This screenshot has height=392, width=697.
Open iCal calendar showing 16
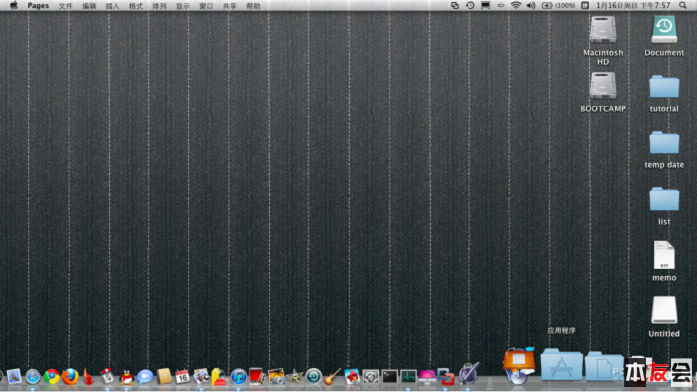pos(182,377)
